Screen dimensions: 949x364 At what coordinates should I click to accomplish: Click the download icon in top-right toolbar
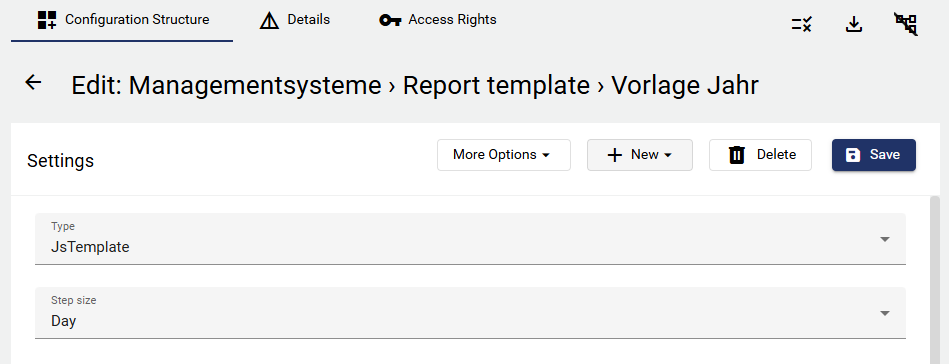coord(853,24)
